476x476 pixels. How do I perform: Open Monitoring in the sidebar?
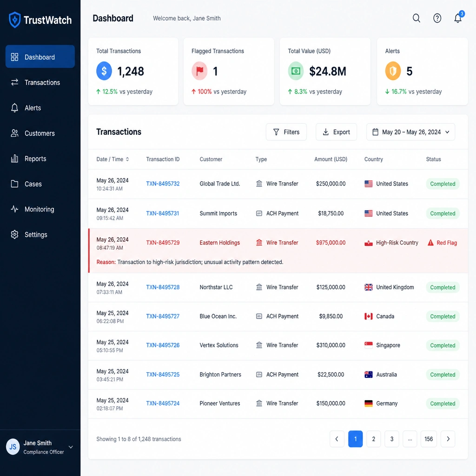[40, 209]
